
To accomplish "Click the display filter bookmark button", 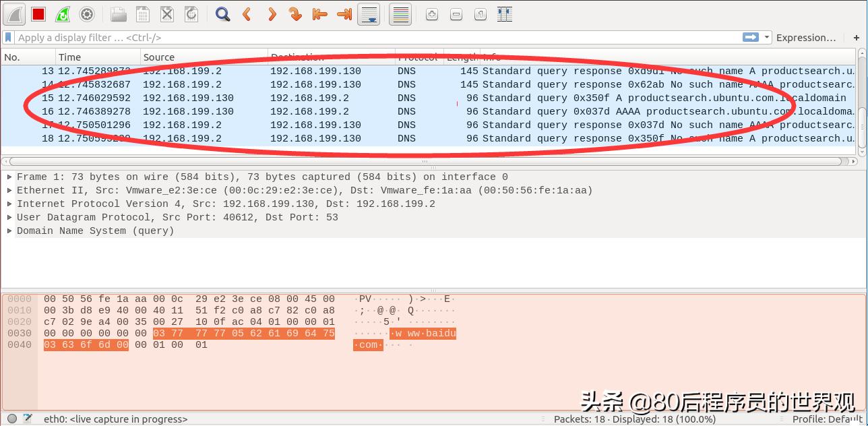I will coord(8,38).
